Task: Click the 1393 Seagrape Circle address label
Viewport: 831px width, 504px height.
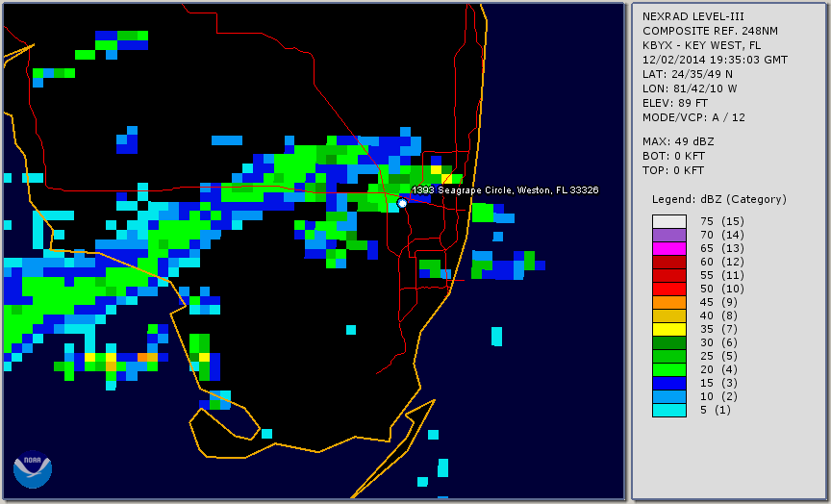Action: (x=505, y=190)
